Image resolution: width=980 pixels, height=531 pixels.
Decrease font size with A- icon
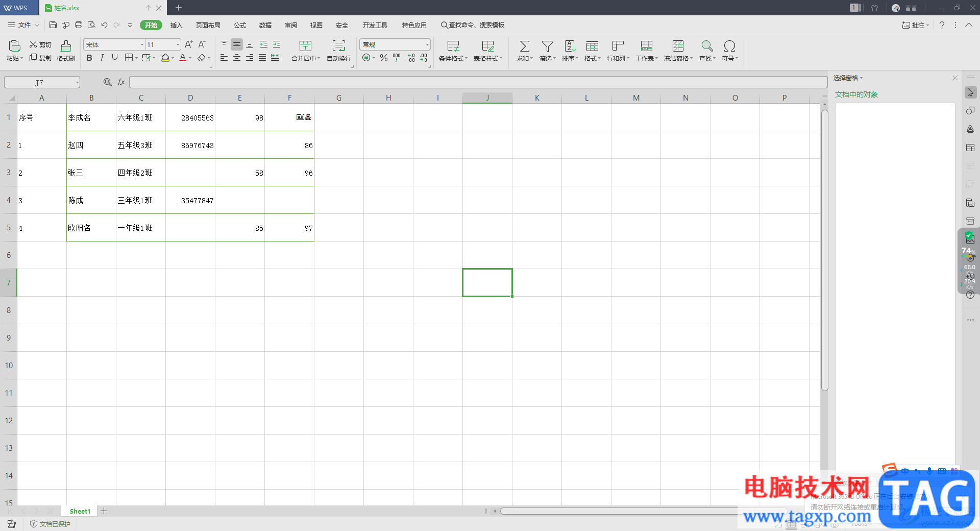[202, 45]
